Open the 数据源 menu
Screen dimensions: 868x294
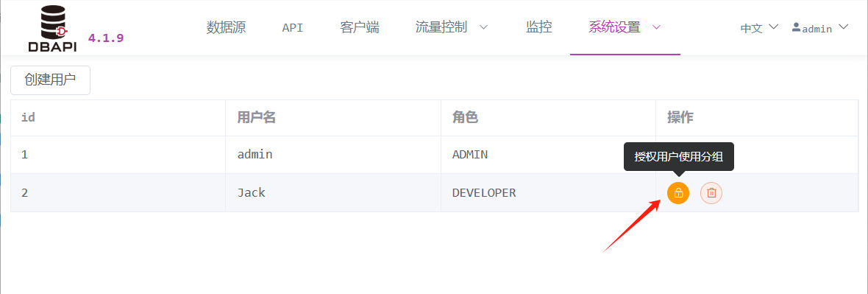click(226, 27)
